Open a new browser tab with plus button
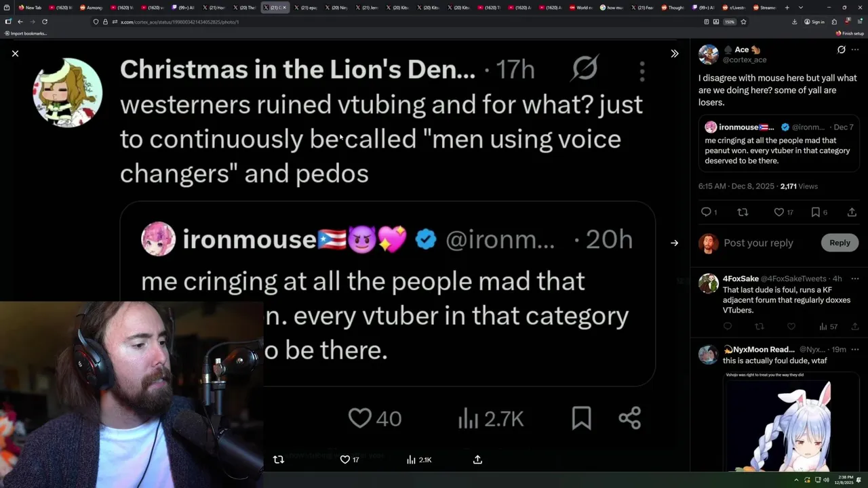868x488 pixels. tap(787, 7)
